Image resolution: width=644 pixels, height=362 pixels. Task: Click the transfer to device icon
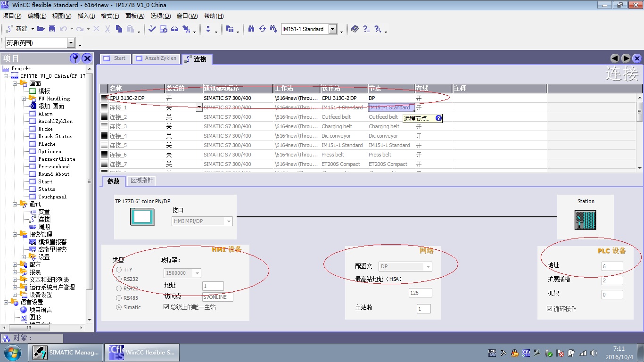(186, 29)
